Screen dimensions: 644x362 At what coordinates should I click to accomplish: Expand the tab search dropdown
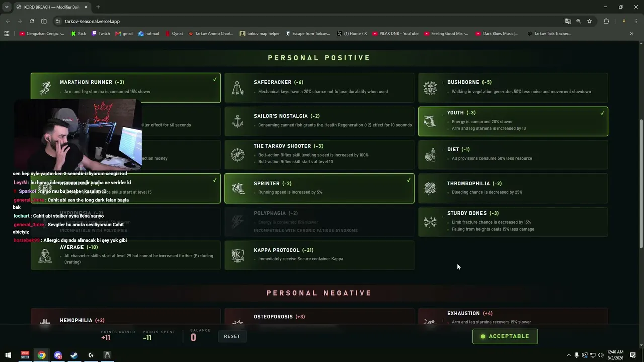pos(7,7)
